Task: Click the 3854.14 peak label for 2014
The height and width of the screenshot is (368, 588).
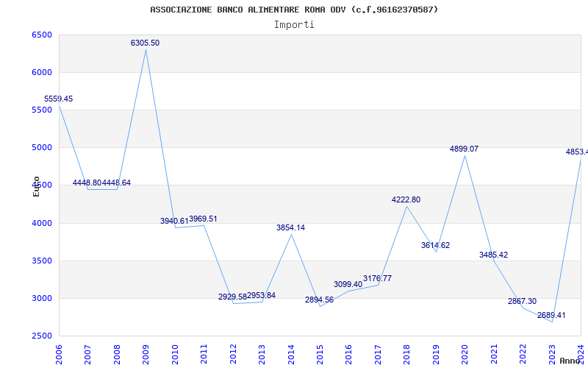Action: click(290, 227)
